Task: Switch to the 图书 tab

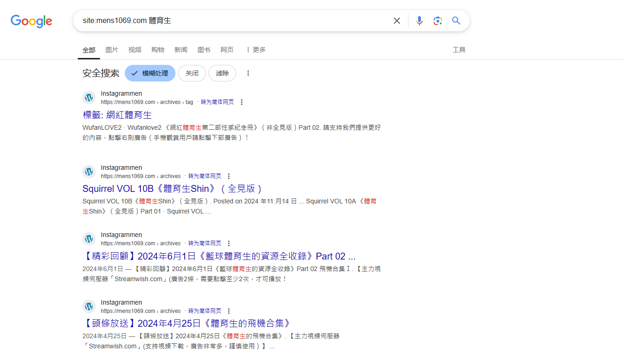Action: coord(204,50)
